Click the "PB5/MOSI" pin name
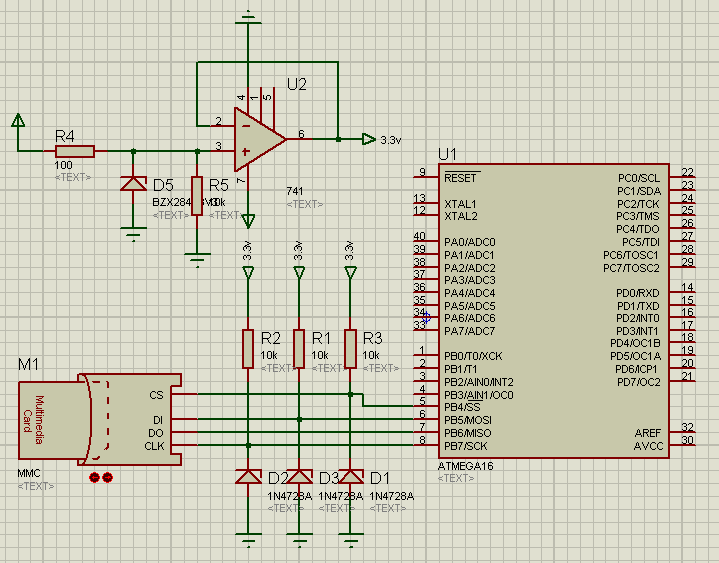The height and width of the screenshot is (563, 719). click(468, 420)
